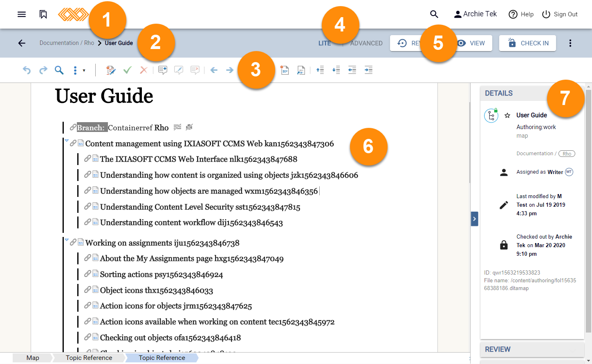The height and width of the screenshot is (364, 592).
Task: Switch editor to LITE mode
Action: [x=325, y=43]
